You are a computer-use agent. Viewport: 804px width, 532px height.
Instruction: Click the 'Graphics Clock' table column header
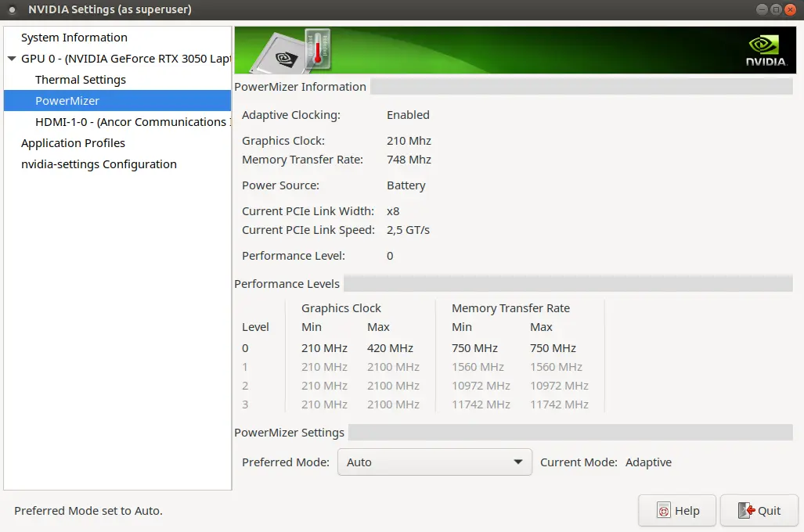pyautogui.click(x=341, y=308)
